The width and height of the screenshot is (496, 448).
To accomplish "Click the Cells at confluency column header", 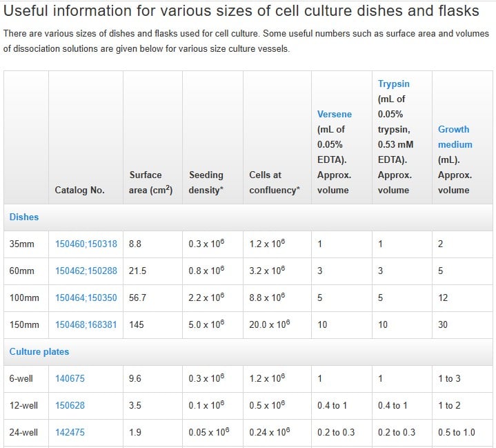I will (x=275, y=182).
